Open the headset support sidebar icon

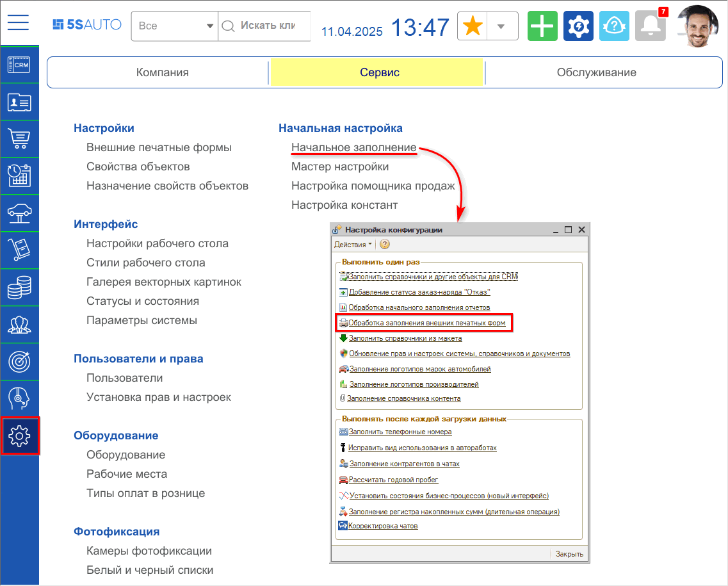pos(20,399)
